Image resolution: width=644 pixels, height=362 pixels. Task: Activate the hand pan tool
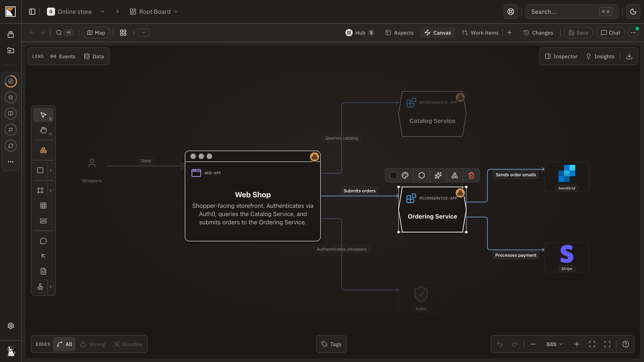(43, 130)
